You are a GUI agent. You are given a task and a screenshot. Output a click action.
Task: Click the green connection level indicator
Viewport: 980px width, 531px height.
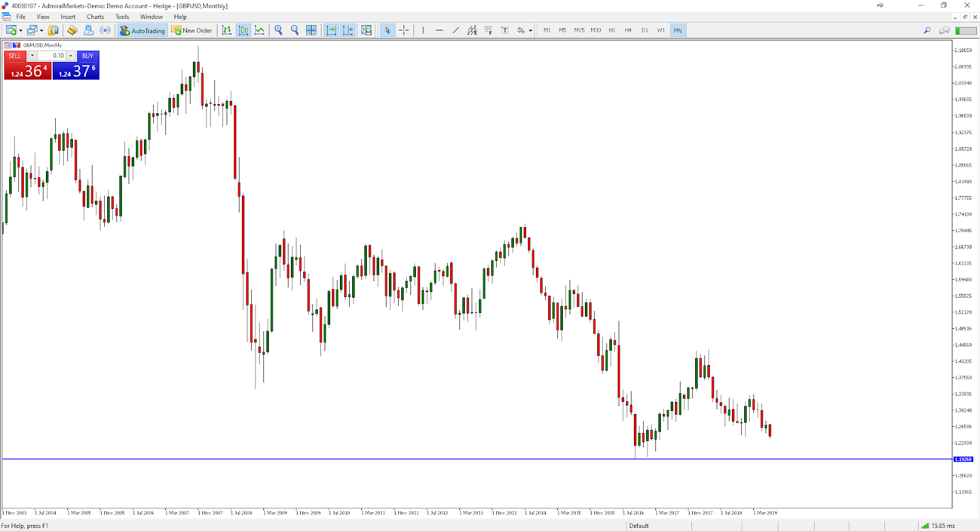click(965, 30)
